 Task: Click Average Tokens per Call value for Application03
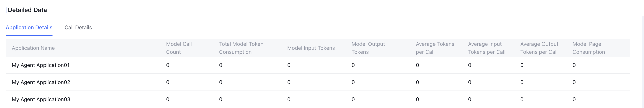pos(417,99)
